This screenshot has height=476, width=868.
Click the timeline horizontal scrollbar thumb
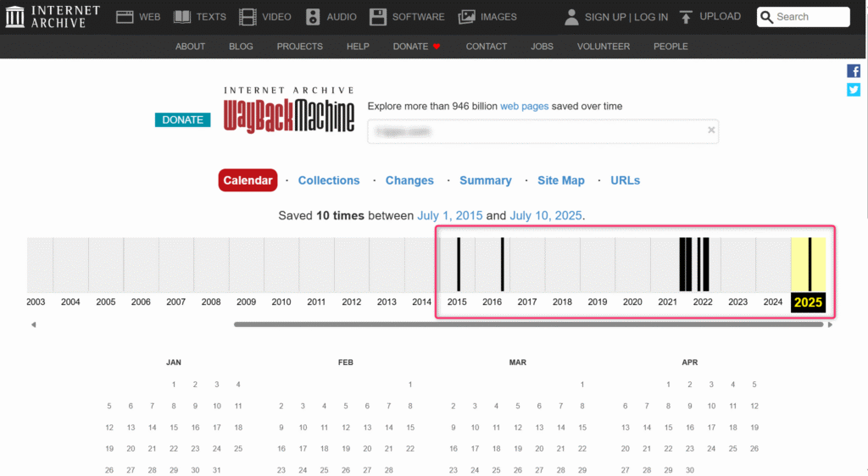tap(529, 324)
